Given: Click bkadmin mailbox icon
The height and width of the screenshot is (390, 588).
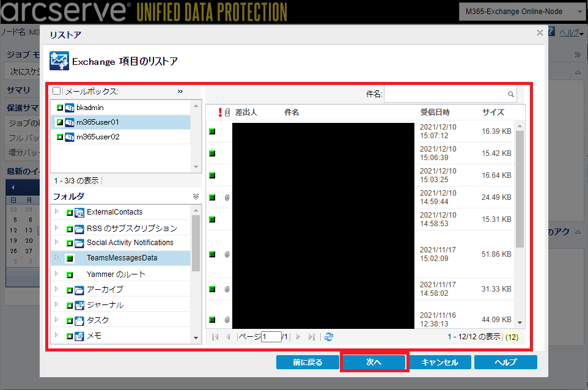Looking at the screenshot, I should (x=70, y=108).
